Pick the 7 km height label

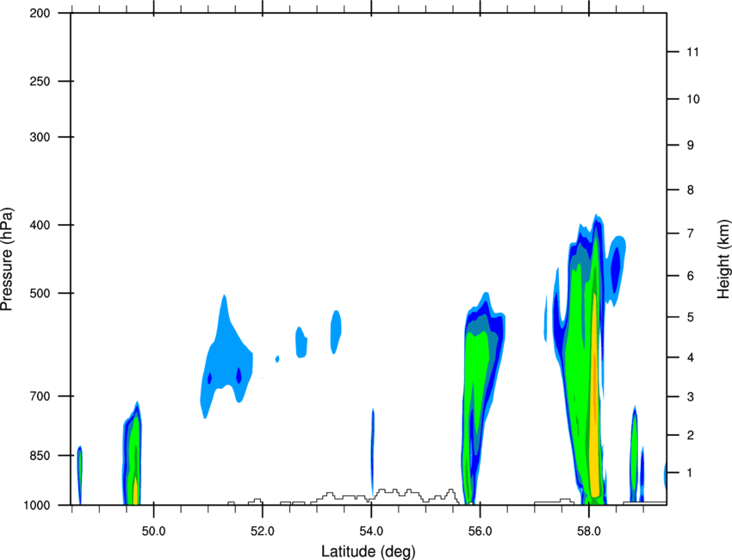690,233
